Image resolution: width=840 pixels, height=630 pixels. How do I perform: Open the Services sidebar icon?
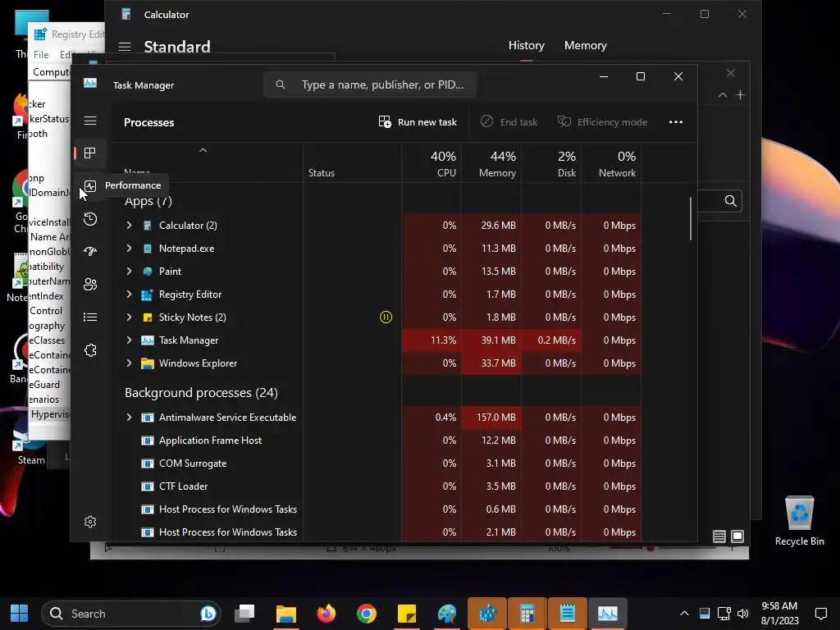[90, 349]
